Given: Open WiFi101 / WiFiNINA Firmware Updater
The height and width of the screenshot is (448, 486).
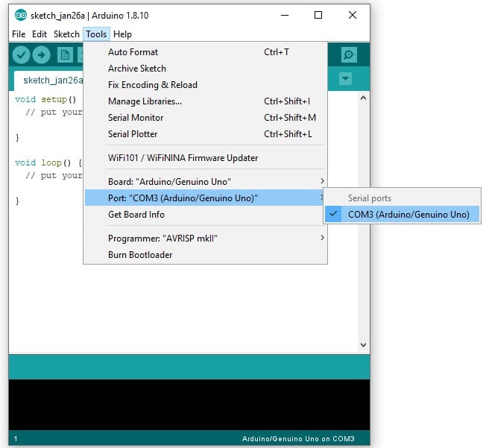Looking at the screenshot, I should (x=206, y=158).
